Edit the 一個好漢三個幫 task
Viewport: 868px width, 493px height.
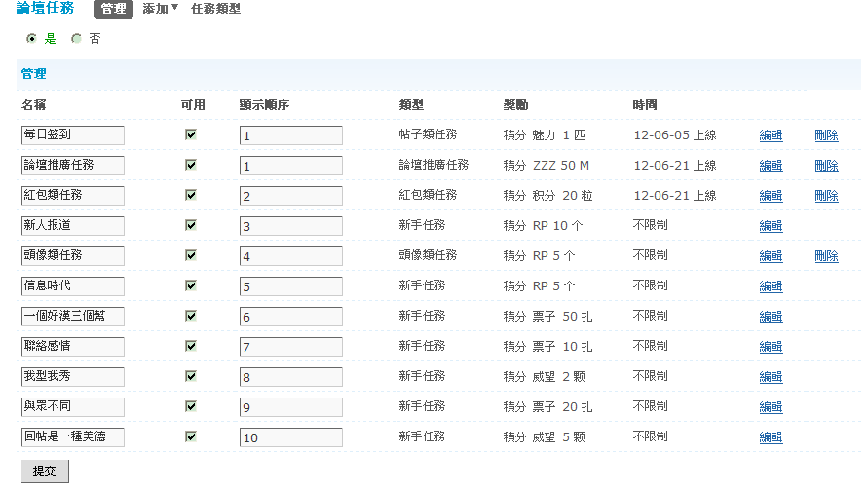[771, 317]
